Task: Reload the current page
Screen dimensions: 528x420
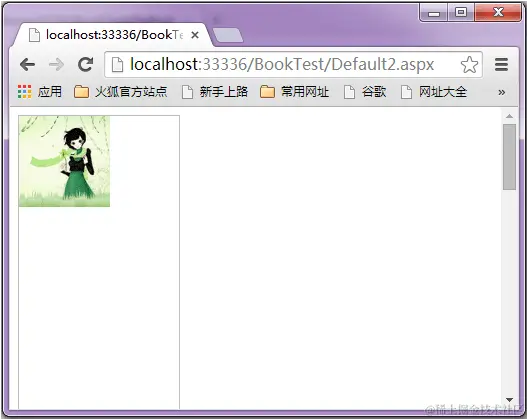Action: pyautogui.click(x=85, y=64)
